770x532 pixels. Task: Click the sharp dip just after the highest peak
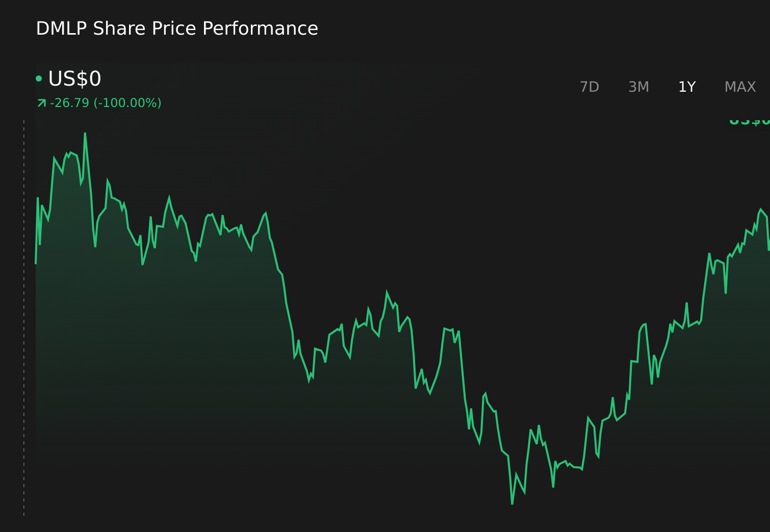pyautogui.click(x=95, y=247)
